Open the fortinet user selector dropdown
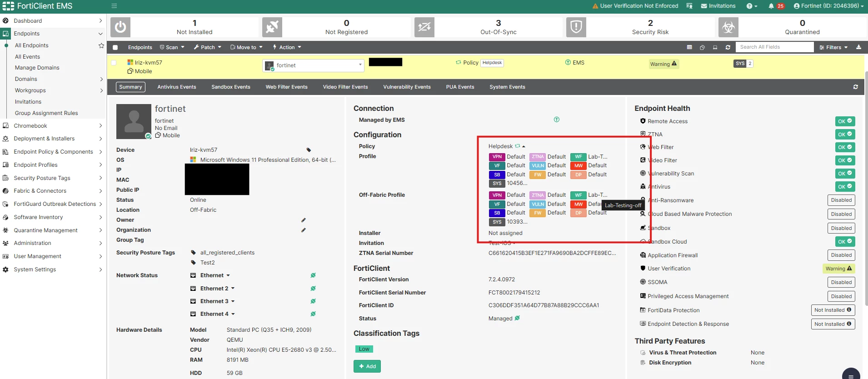 [x=314, y=65]
